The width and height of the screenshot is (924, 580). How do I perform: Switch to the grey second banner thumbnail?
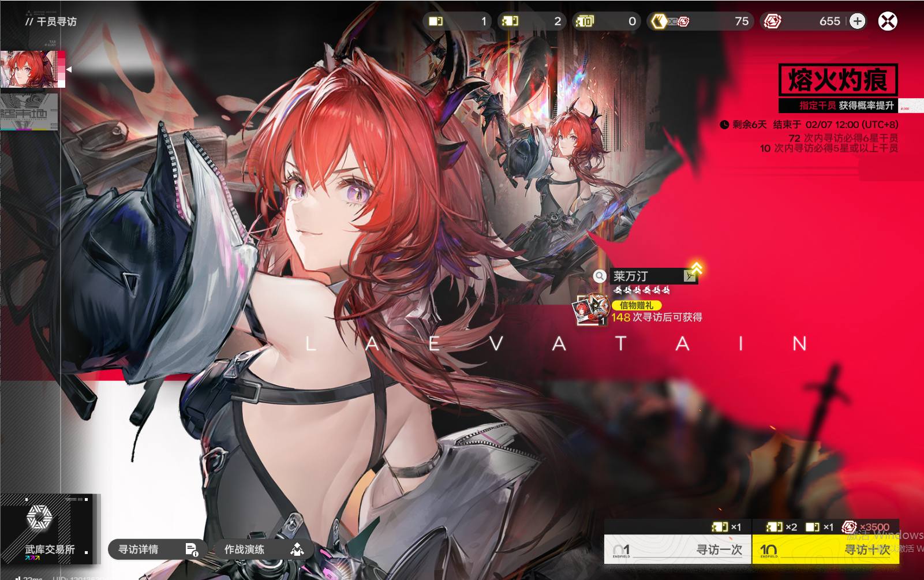(x=29, y=112)
